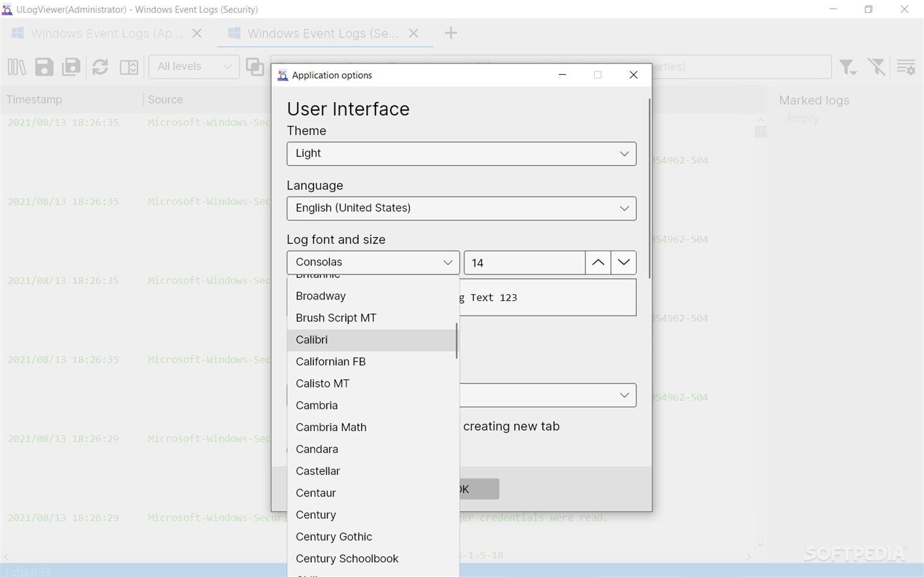
Task: Click the Marked logs panel heading
Action: (814, 100)
